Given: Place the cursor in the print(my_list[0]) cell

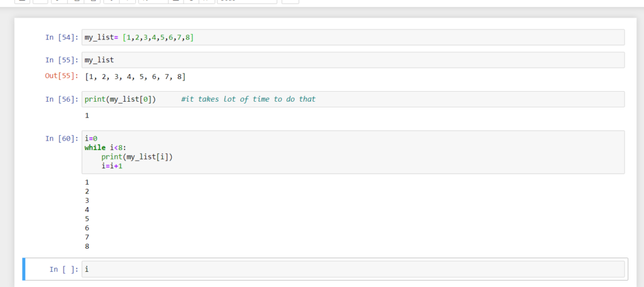Looking at the screenshot, I should [353, 99].
